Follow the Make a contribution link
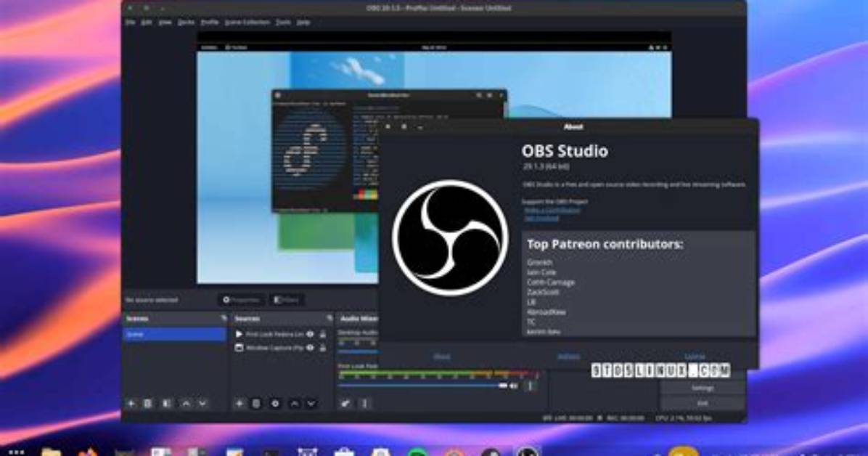868x456 pixels. (x=552, y=211)
